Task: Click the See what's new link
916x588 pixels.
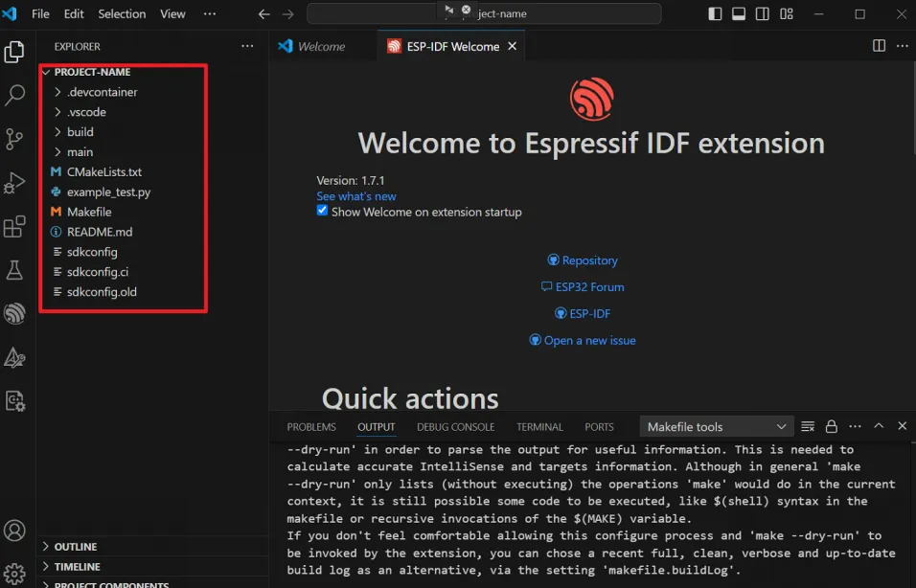Action: point(355,196)
